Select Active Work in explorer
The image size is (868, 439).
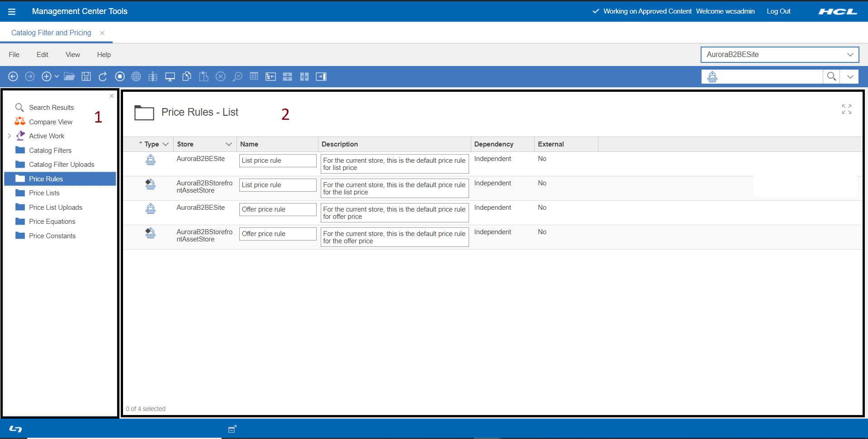click(x=47, y=136)
